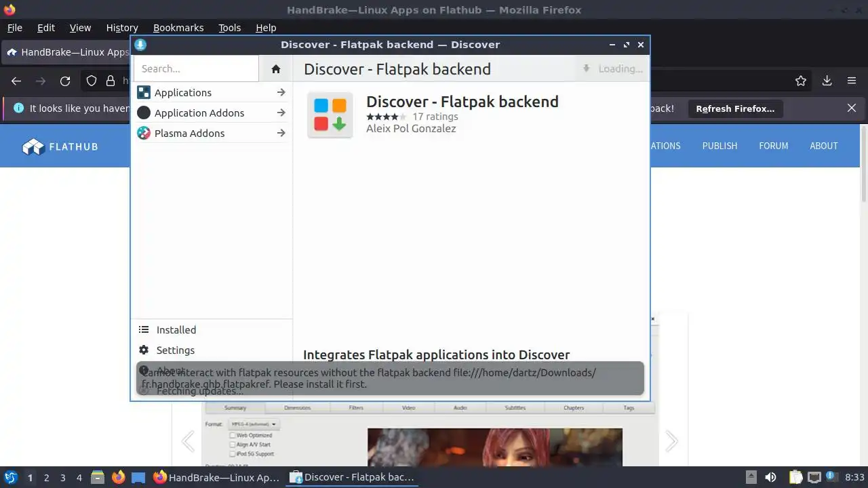Image resolution: width=868 pixels, height=488 pixels.
Task: Expand the Application Addons row arrow
Action: [x=281, y=113]
